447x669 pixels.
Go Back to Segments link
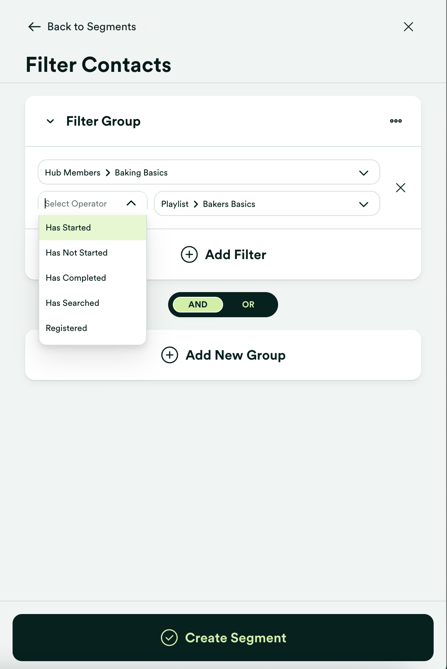click(92, 27)
